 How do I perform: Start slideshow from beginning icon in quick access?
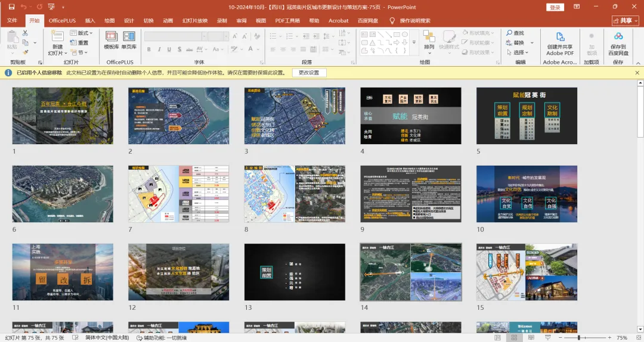point(51,7)
